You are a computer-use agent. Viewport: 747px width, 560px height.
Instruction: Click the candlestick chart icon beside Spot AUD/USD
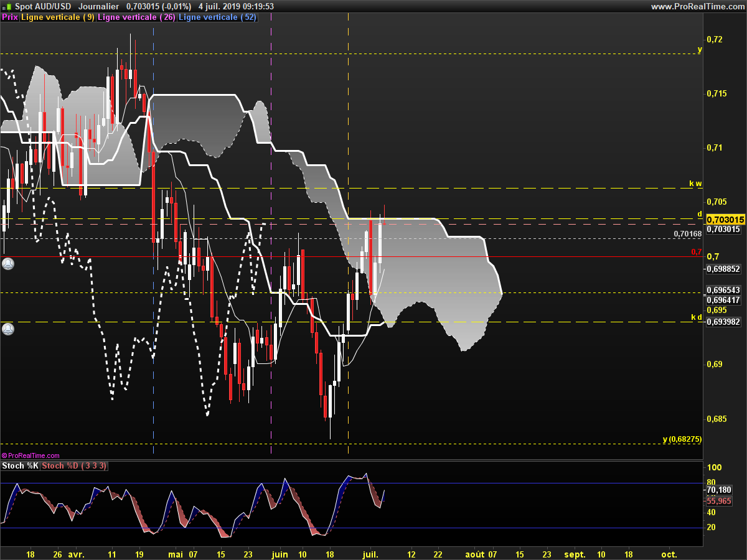[7, 6]
